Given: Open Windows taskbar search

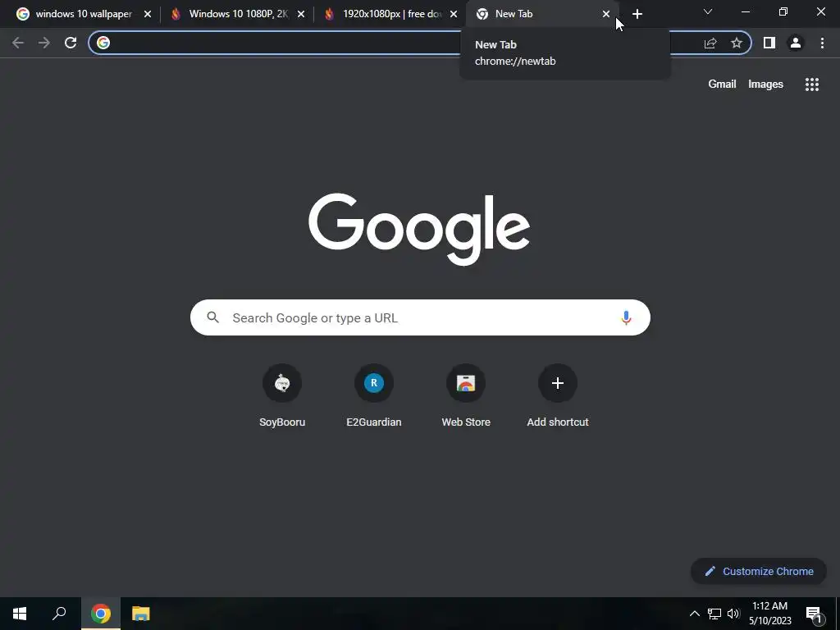Looking at the screenshot, I should (x=59, y=614).
